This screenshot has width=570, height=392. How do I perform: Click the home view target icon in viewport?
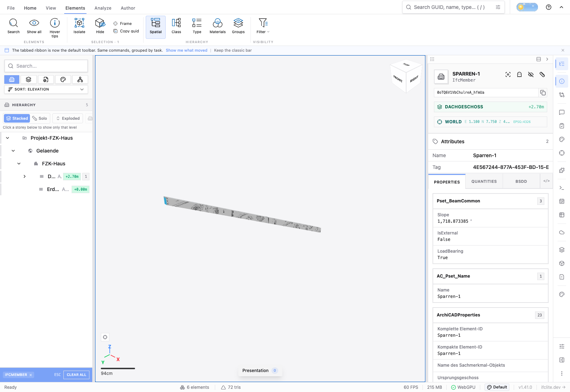[105, 337]
